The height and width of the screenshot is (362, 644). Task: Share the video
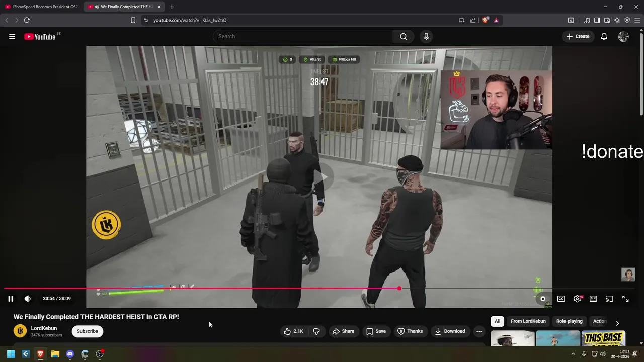coord(343,331)
